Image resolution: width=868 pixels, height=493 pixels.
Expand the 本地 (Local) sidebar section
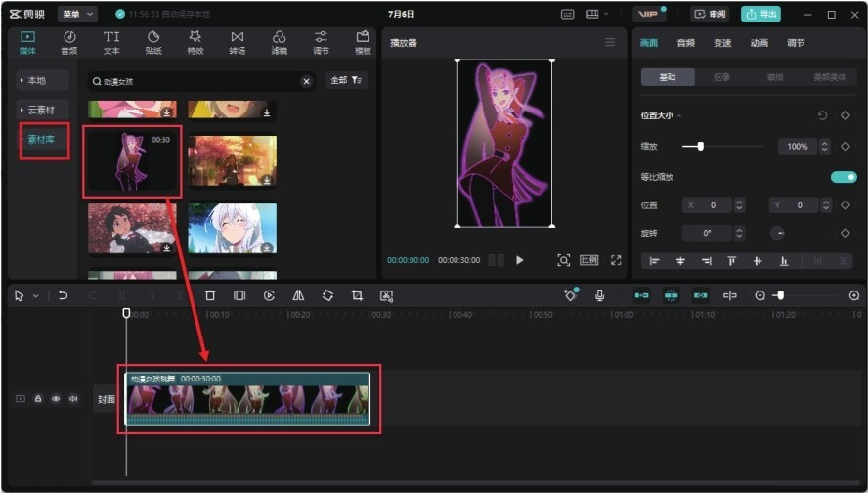tap(43, 80)
